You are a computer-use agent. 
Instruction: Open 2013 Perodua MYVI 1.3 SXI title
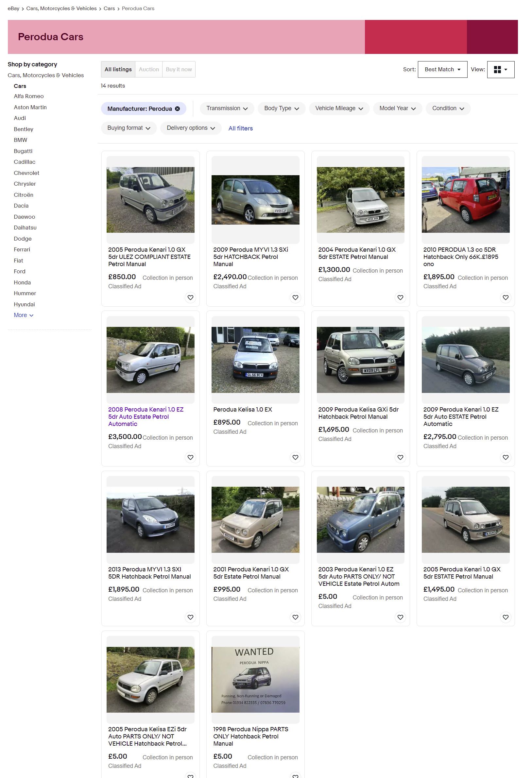point(149,573)
